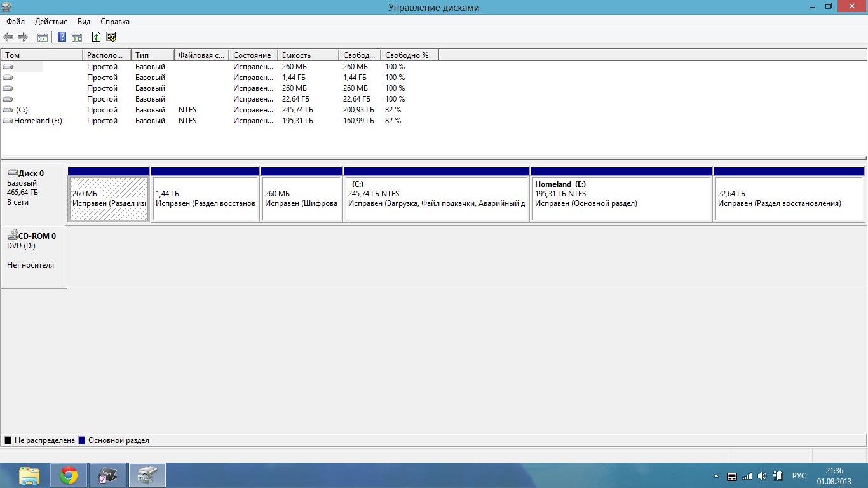Sort by the Располо... column header
This screenshot has width=868, height=488.
coord(107,55)
